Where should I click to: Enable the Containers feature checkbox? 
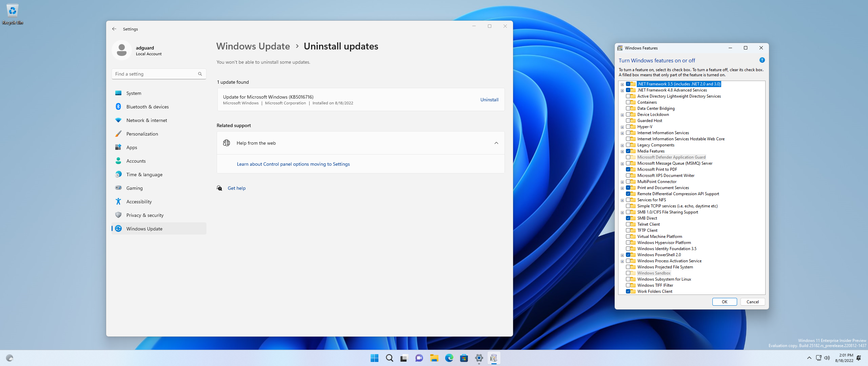coord(628,102)
